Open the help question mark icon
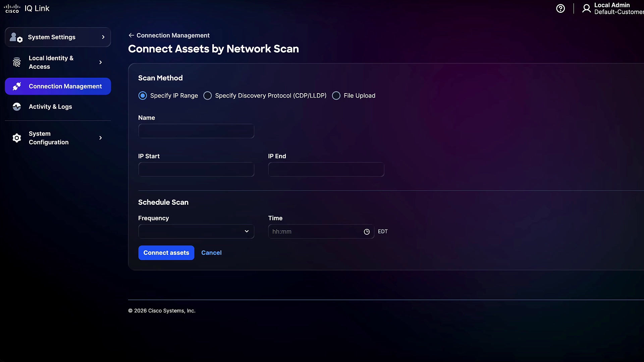Screen dimensions: 644x362 tap(560, 8)
